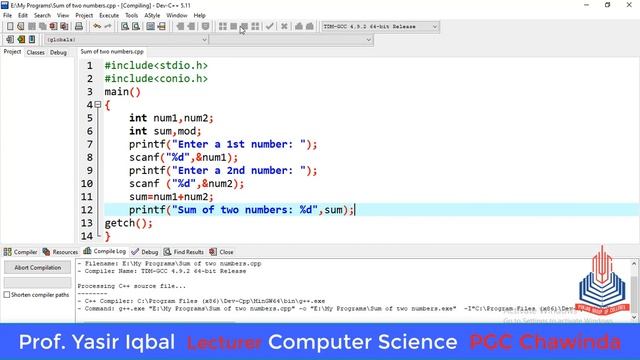Viewport: 640px width, 360px height.
Task: Click the Rebuild All toolbar icon
Action: click(255, 26)
